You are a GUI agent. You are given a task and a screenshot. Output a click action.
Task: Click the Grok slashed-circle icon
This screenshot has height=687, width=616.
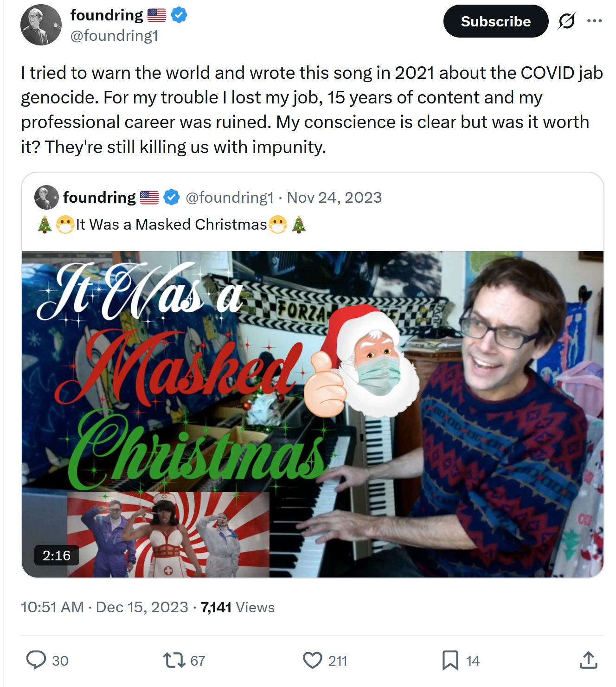(x=567, y=21)
